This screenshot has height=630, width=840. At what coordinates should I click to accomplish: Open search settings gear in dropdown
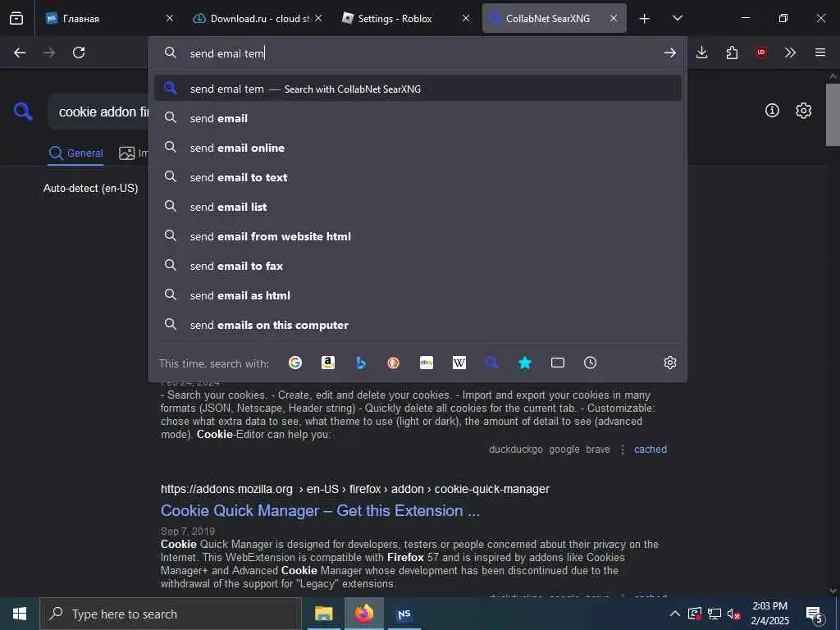(x=669, y=363)
